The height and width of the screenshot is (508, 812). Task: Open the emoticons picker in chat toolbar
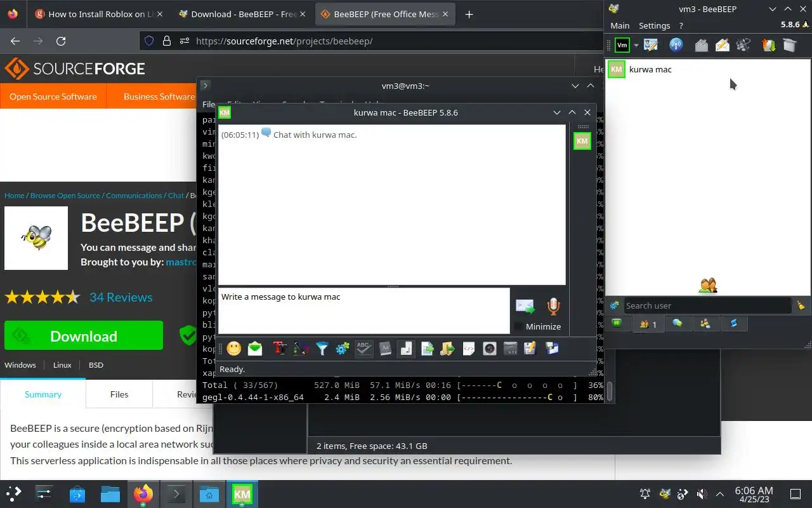234,348
